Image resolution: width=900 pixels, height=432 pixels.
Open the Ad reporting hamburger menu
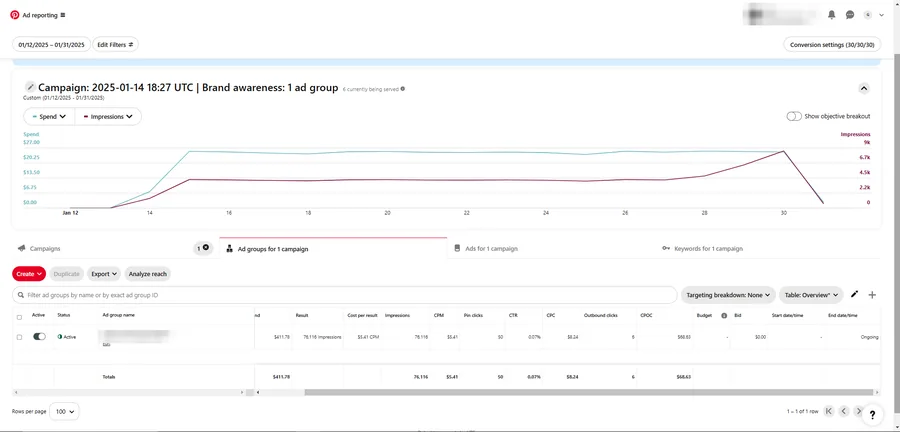[63, 15]
